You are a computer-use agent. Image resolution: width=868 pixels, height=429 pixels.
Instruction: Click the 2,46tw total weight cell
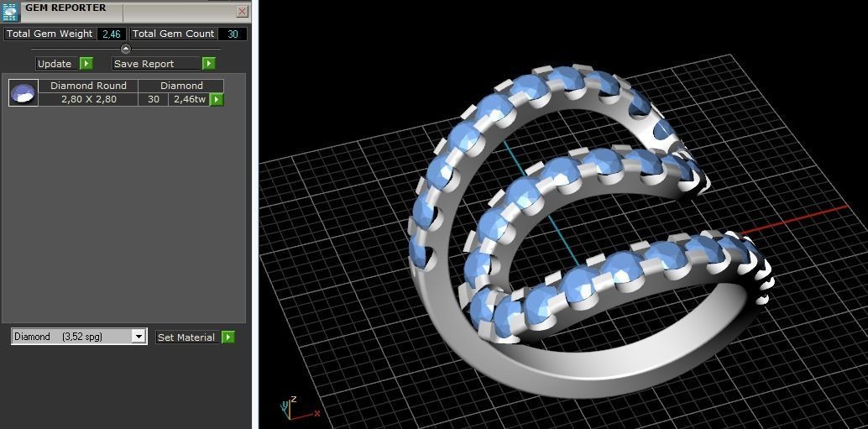(190, 100)
